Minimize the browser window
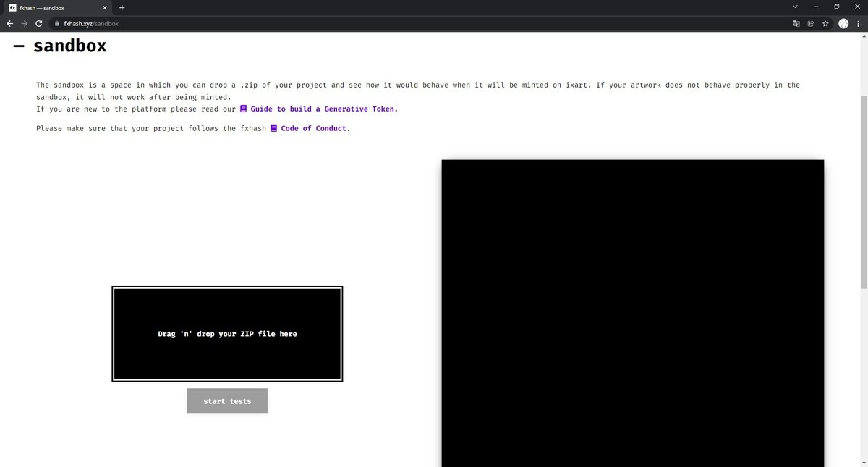This screenshot has width=868, height=467. [816, 7]
